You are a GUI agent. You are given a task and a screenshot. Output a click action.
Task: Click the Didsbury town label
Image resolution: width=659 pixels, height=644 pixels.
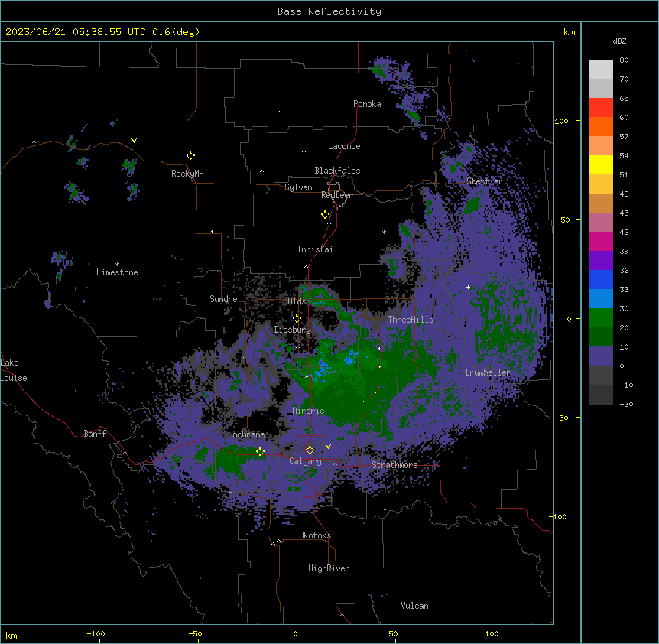[x=292, y=330]
